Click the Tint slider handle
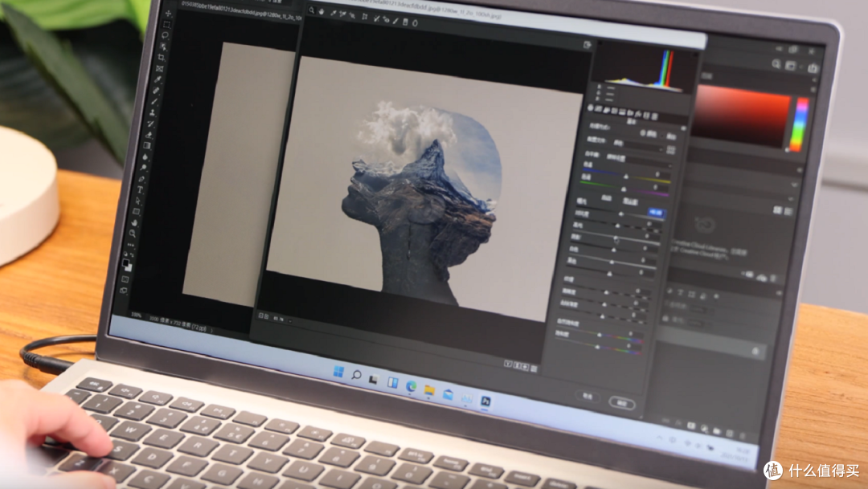This screenshot has height=489, width=868. [624, 189]
